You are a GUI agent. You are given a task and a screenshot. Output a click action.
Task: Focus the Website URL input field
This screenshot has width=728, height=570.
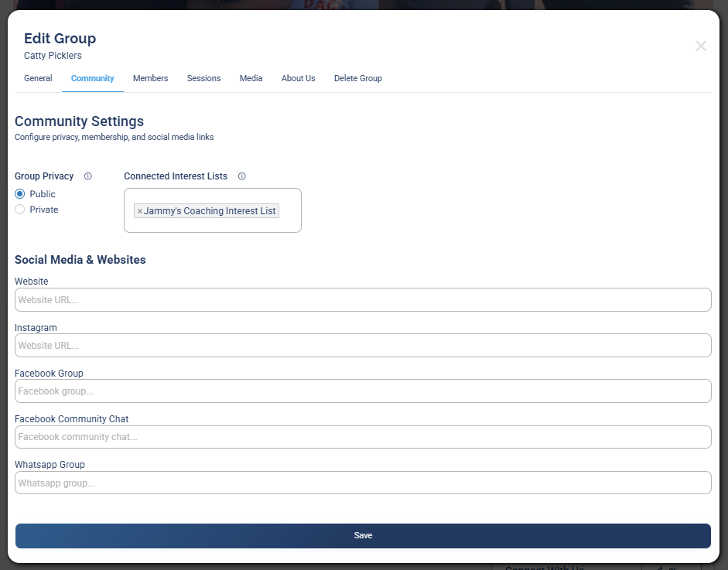pyautogui.click(x=363, y=300)
